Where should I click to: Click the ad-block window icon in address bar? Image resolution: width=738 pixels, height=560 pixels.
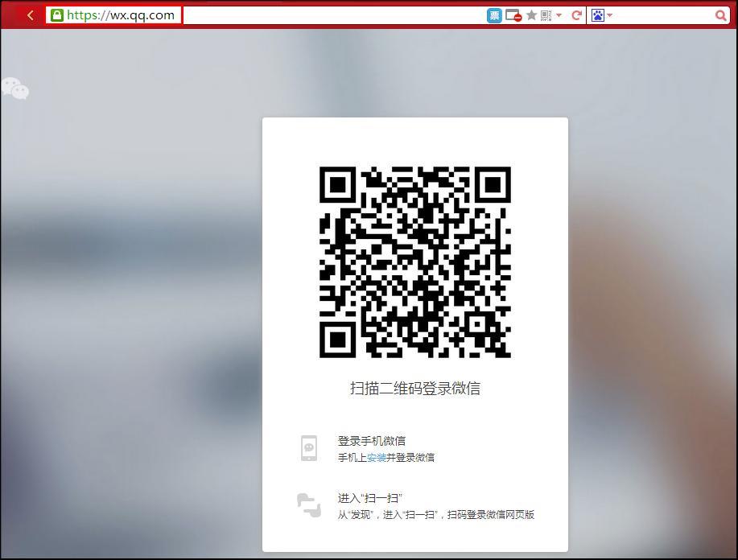pyautogui.click(x=513, y=15)
